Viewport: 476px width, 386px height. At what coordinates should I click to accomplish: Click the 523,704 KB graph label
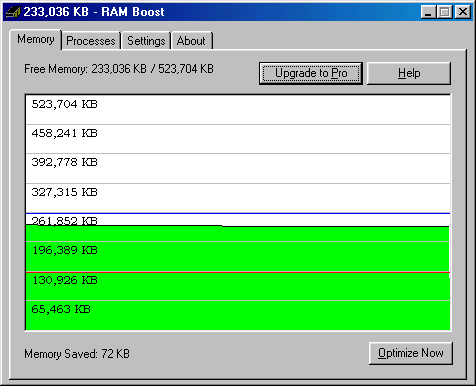[x=64, y=104]
